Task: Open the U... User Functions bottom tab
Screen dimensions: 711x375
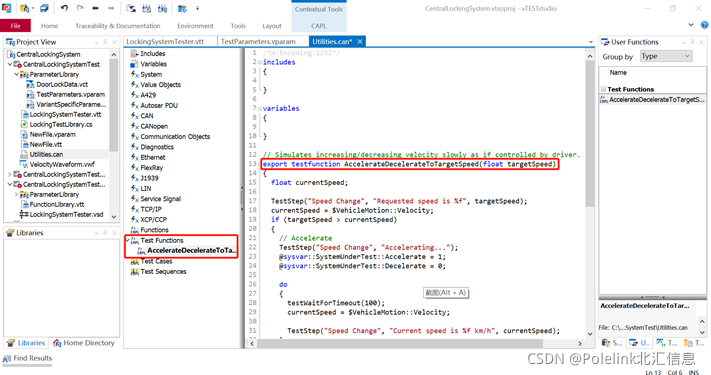Action: click(639, 343)
